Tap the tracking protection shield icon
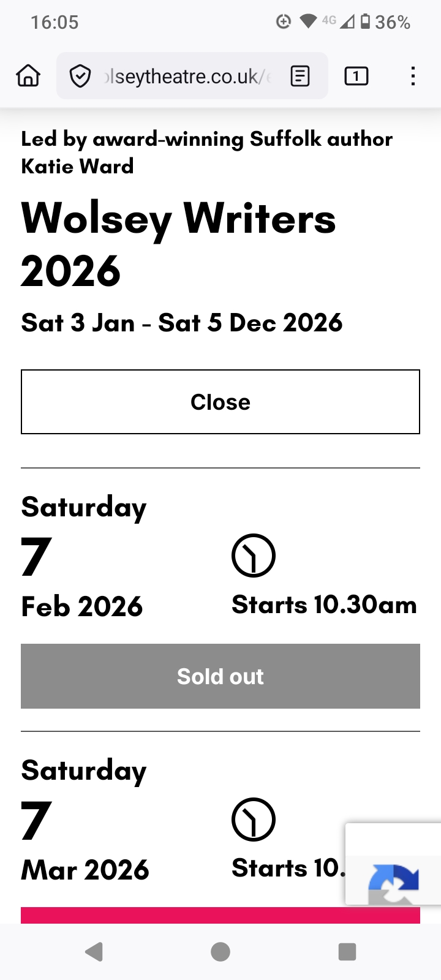The image size is (441, 980). [80, 77]
